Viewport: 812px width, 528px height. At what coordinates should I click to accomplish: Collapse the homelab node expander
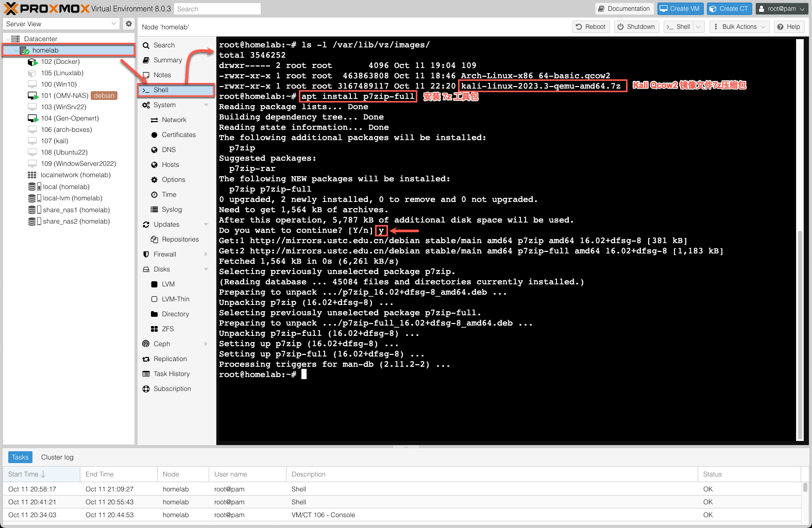click(x=15, y=50)
